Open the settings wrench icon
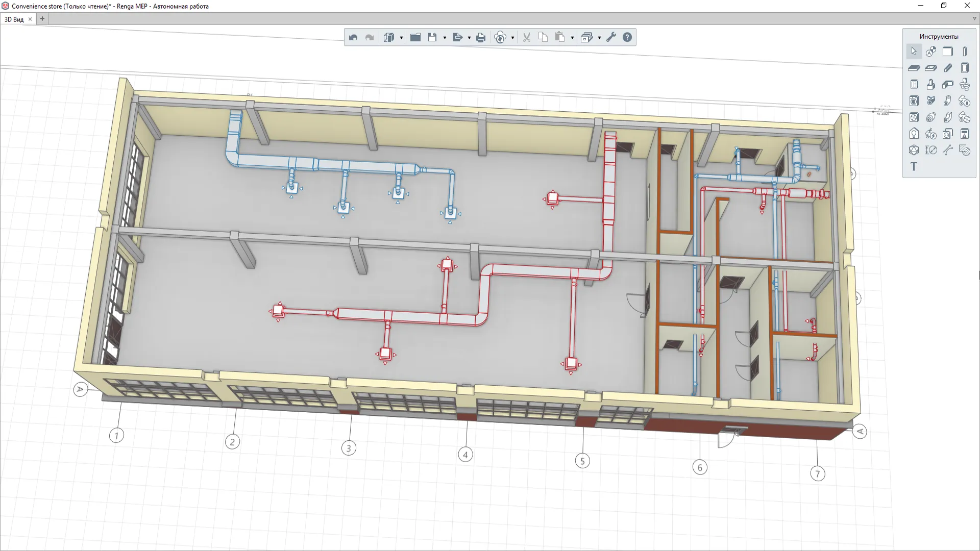 click(x=611, y=37)
